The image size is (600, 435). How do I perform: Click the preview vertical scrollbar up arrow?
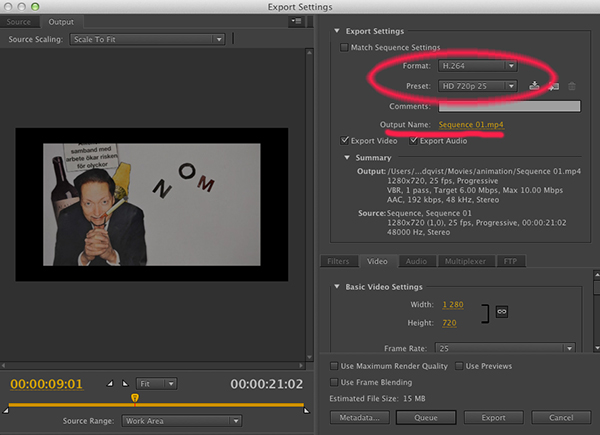coord(310,52)
